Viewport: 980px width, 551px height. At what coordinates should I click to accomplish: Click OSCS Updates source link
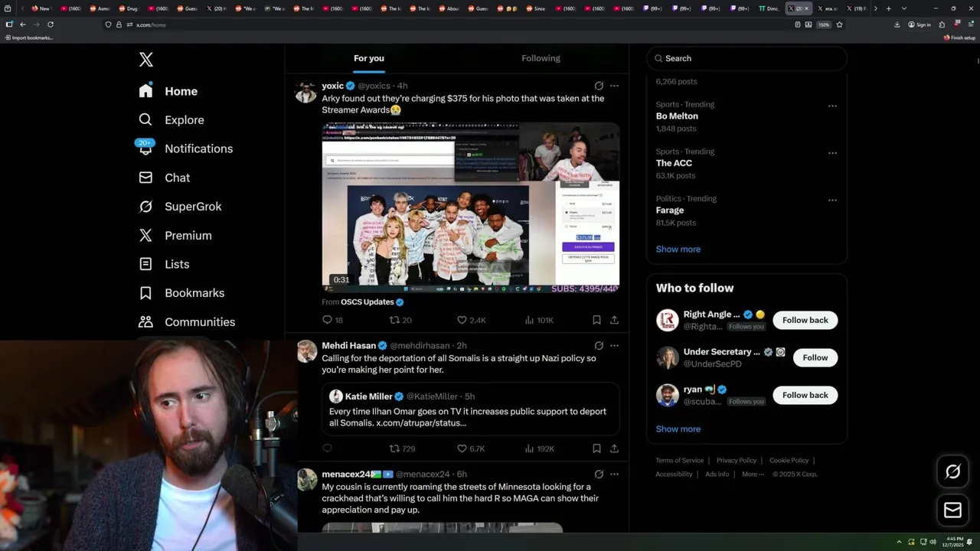372,302
